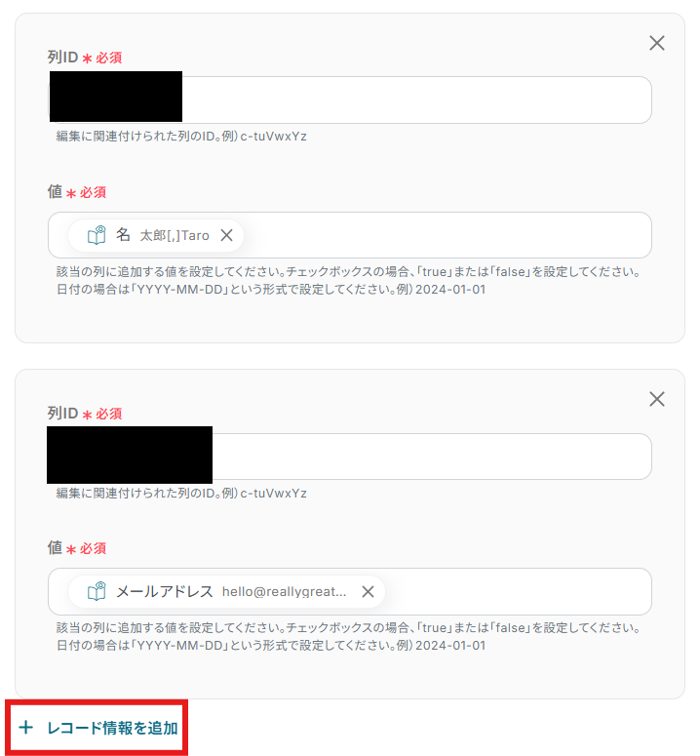700x756 pixels.
Task: Delete the 名 太郎[,]Taro value chip
Action: pos(226,235)
